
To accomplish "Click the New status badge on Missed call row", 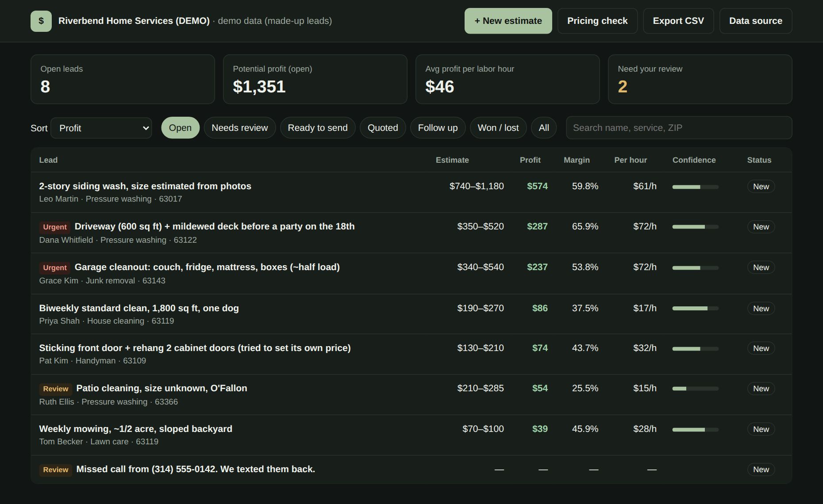I will 761,470.
